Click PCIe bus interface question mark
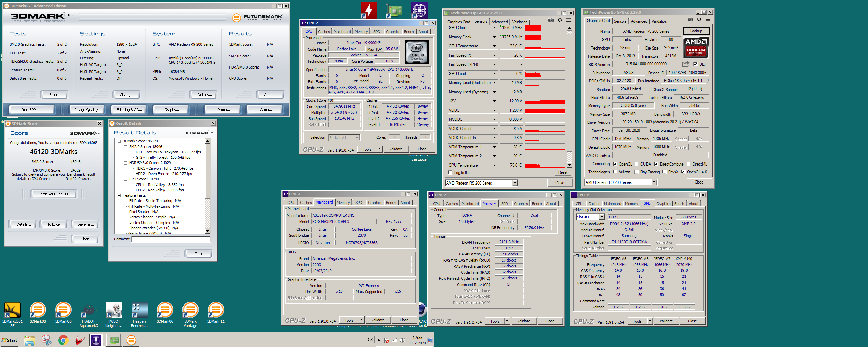 [x=708, y=81]
